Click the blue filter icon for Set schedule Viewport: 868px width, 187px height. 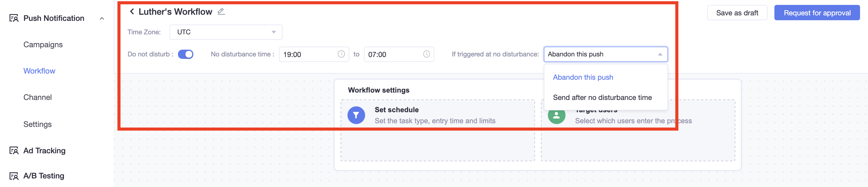click(356, 115)
